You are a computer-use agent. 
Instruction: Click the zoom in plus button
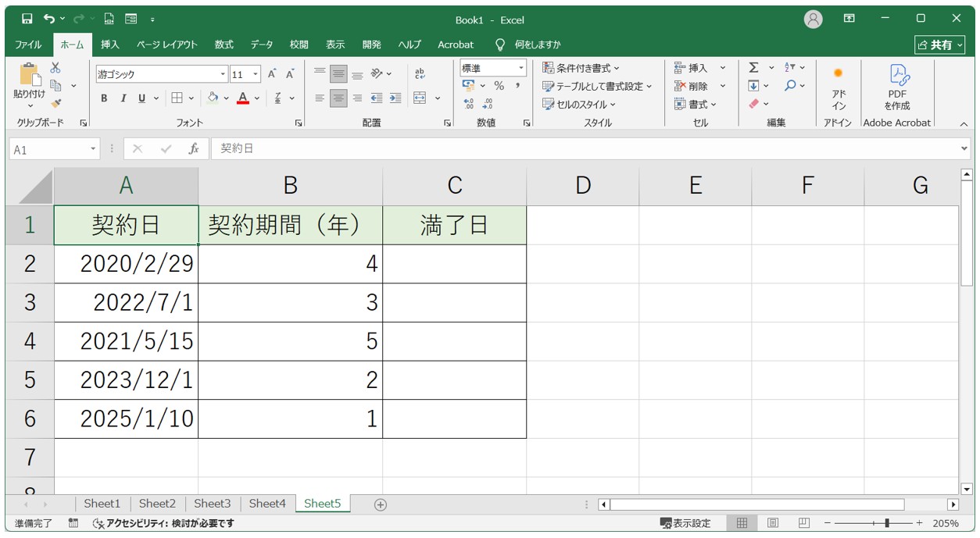pos(919,523)
